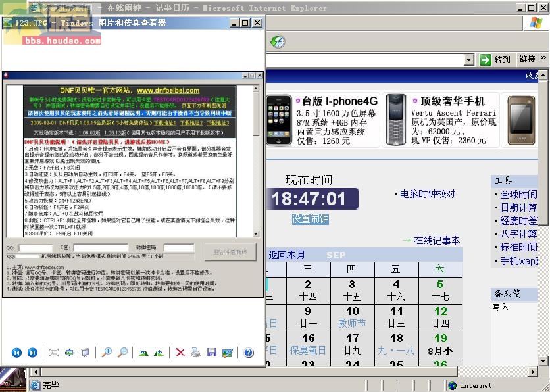This screenshot has width=550, height=392.
Task: Open the 手机wap tool link
Action: click(518, 261)
